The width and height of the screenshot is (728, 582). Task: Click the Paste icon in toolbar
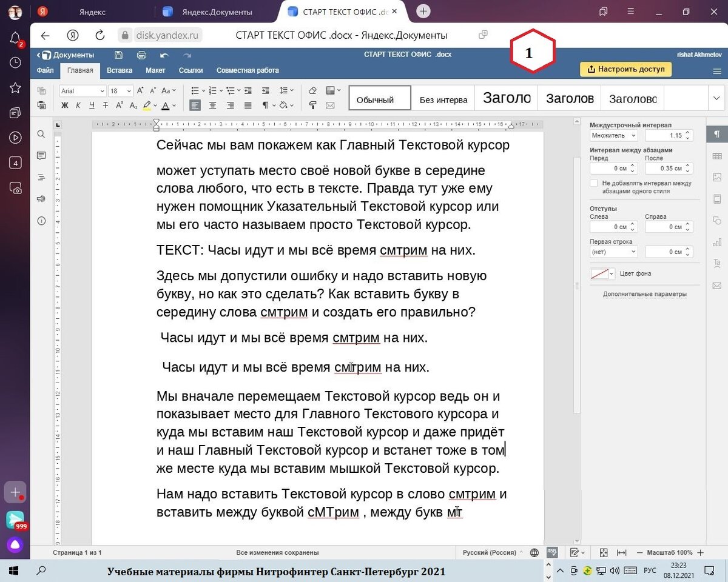coord(42,105)
